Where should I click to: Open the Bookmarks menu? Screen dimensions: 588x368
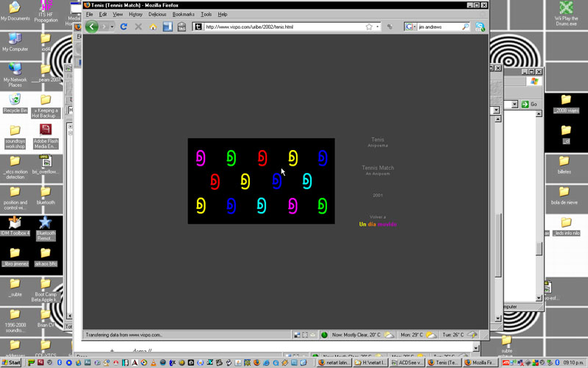[182, 14]
